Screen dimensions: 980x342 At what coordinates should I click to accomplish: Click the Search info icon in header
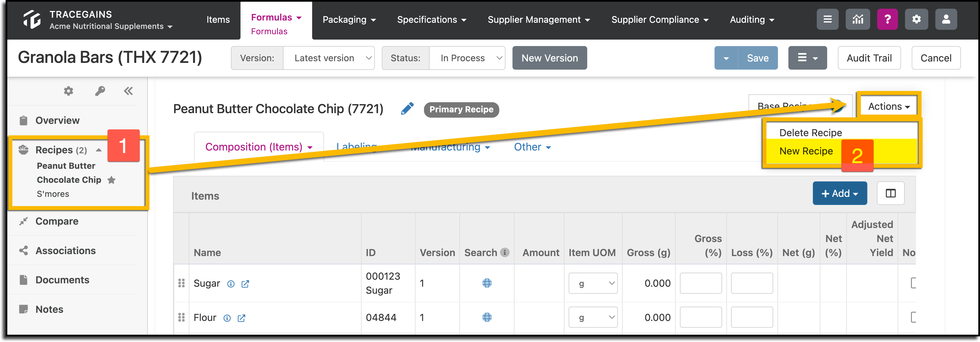[x=505, y=252]
